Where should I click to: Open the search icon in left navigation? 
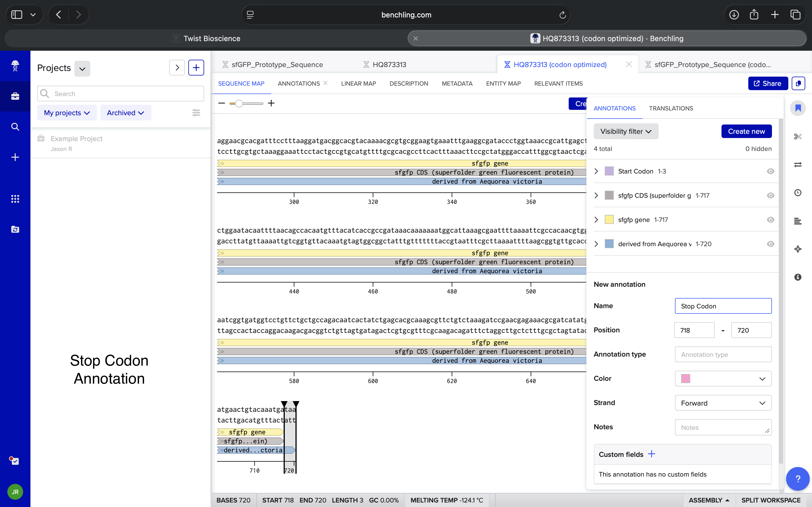(x=15, y=127)
